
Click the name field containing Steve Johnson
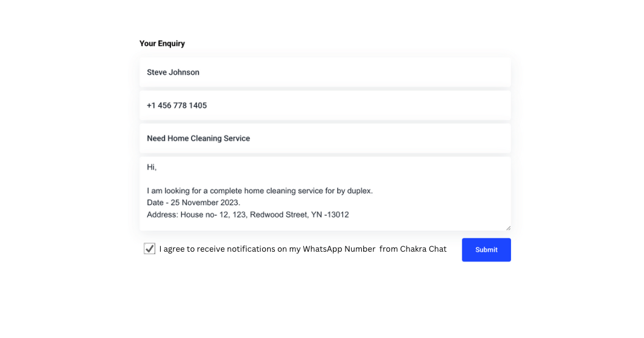325,72
